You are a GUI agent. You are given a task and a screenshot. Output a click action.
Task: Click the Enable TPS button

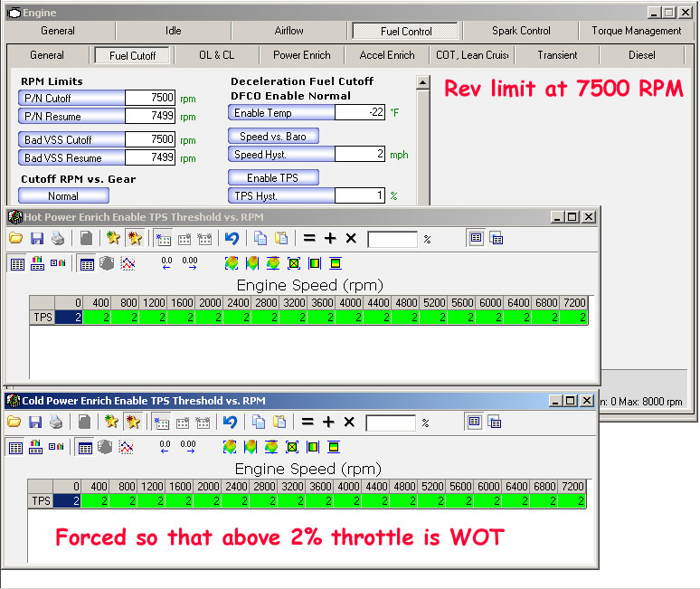click(x=273, y=178)
